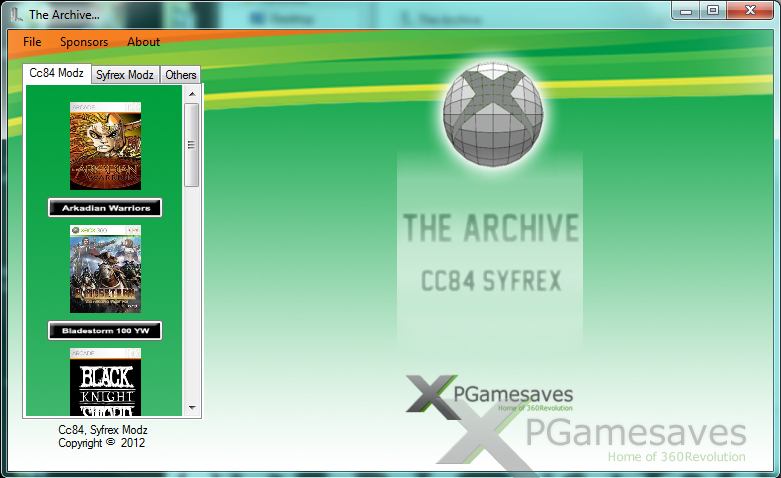Select the Black Knight Sword cover thumbnail
Screen dimensions: 781x478
pos(105,382)
